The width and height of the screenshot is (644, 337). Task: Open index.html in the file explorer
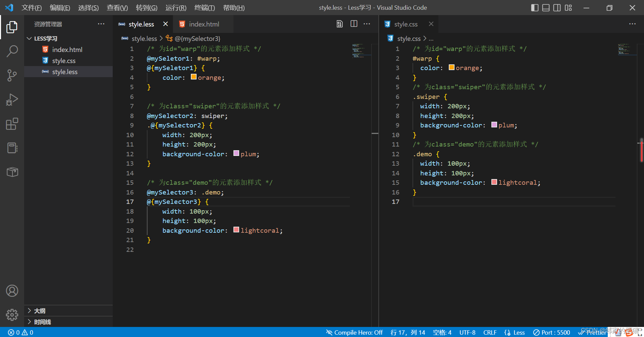[68, 50]
